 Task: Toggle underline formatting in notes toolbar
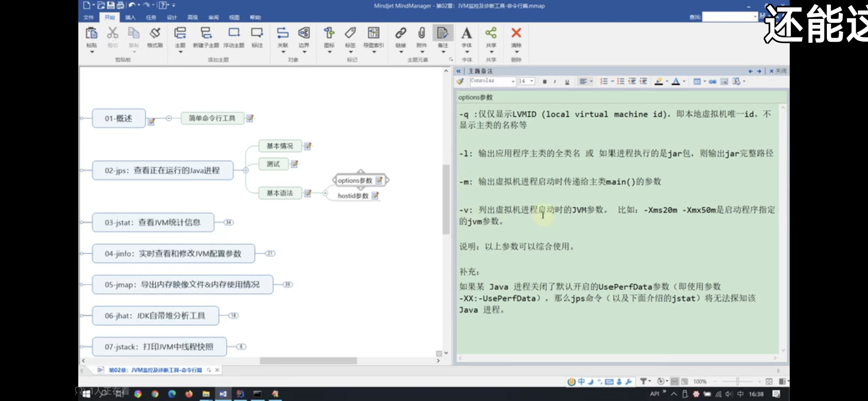point(567,82)
